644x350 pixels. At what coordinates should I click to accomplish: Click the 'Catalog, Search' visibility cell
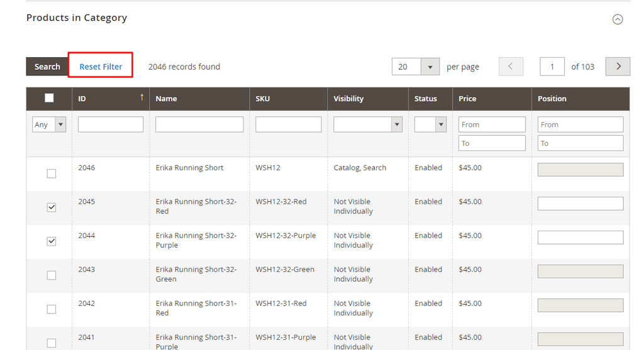coord(360,167)
